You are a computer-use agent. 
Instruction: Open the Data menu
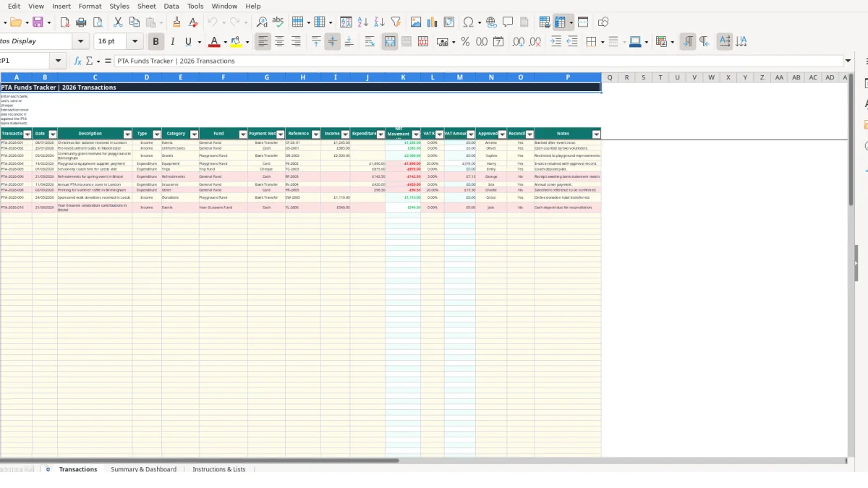pyautogui.click(x=171, y=6)
